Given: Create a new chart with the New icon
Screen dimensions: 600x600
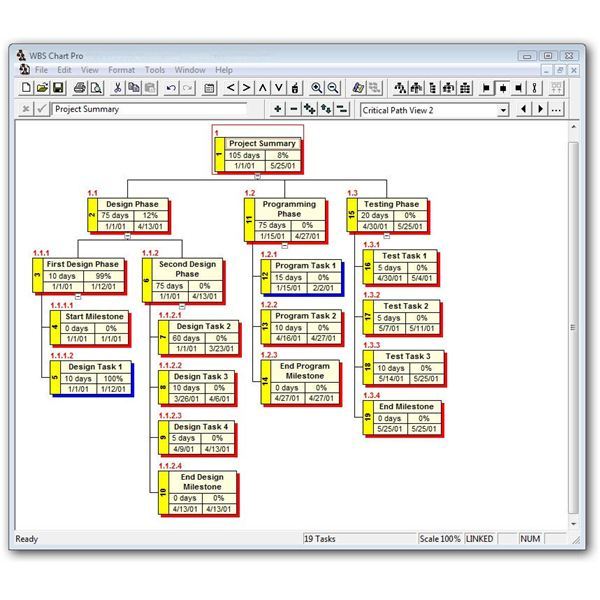Looking at the screenshot, I should 26,88.
